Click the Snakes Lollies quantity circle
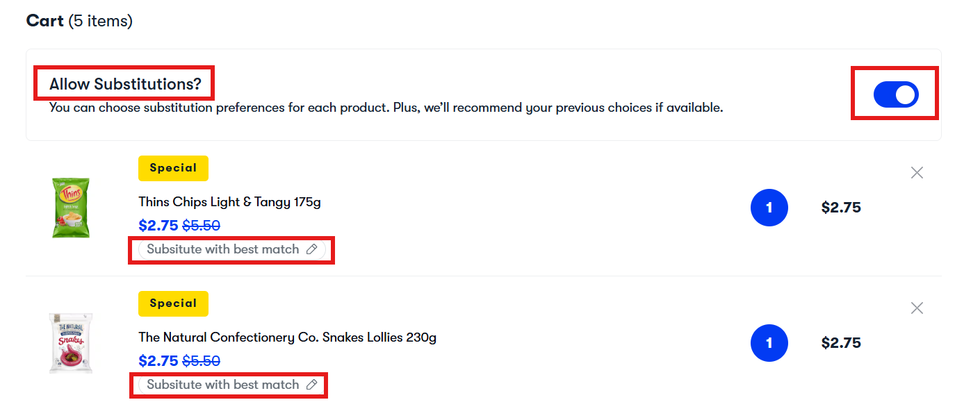Viewport: 980px width, 409px height. [769, 343]
